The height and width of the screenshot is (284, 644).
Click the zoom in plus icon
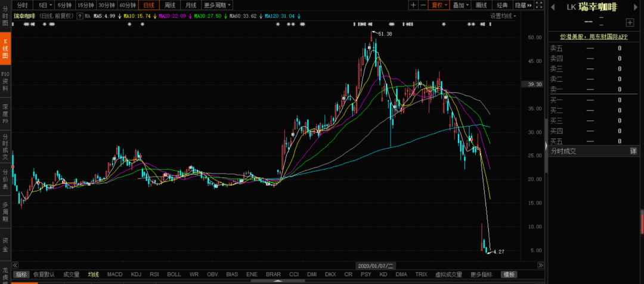(413, 5)
